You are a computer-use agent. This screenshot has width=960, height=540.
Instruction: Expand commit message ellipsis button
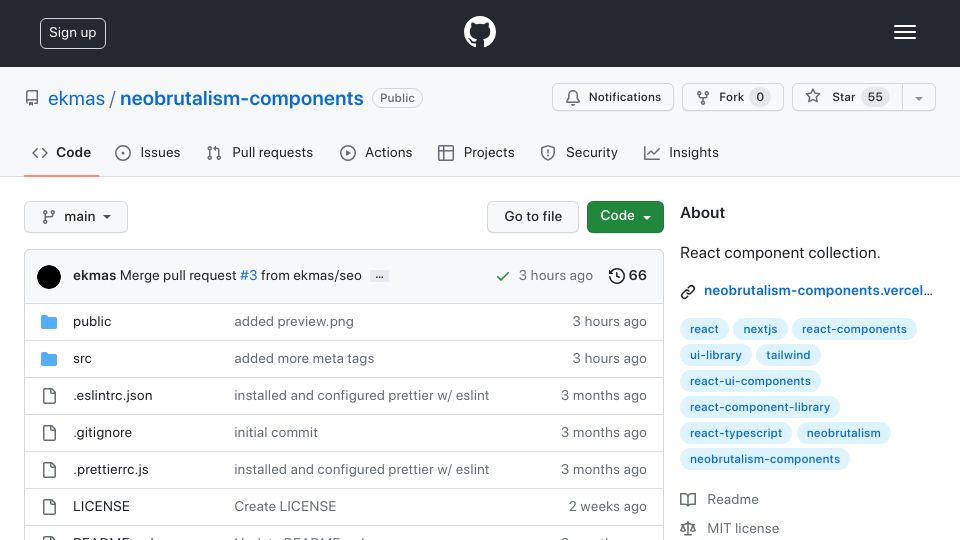pos(380,277)
